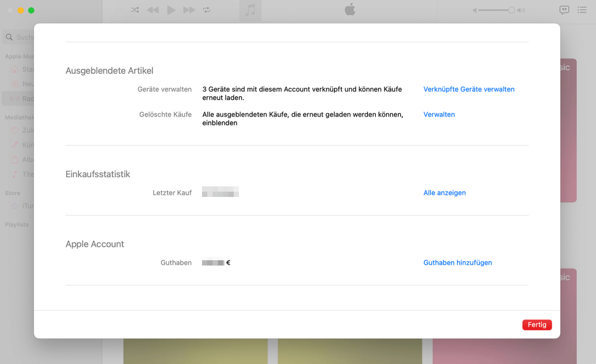Click the search field in sidebar
Image resolution: width=596 pixels, height=364 pixels.
click(20, 37)
